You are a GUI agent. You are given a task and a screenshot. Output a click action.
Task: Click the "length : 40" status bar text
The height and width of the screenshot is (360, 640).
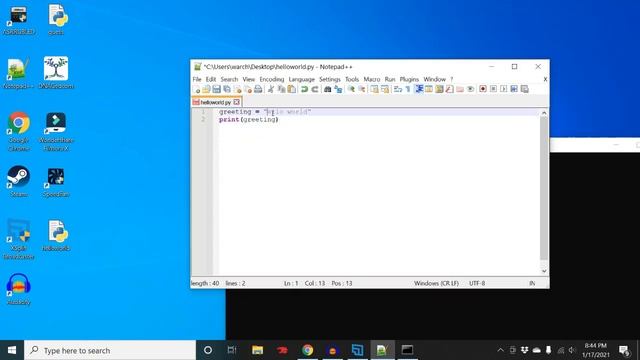(x=205, y=283)
